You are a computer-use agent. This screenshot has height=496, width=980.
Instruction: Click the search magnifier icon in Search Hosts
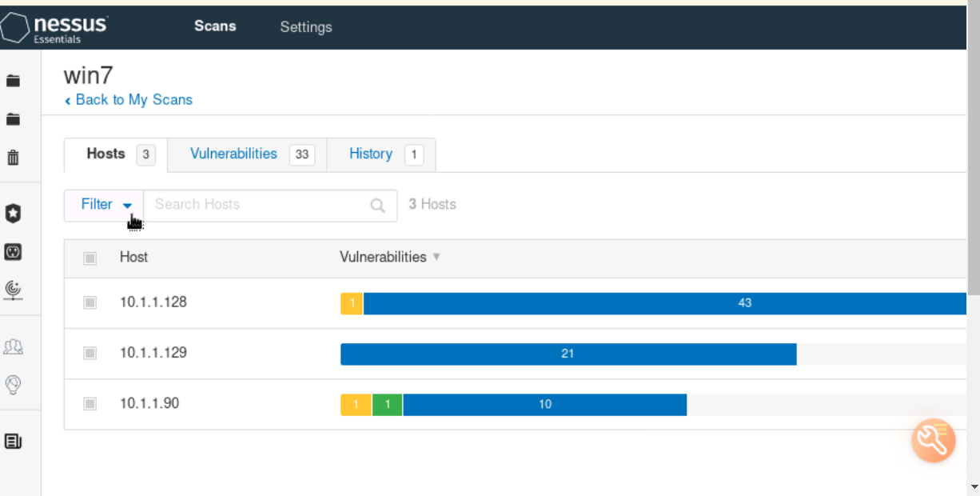[378, 206]
